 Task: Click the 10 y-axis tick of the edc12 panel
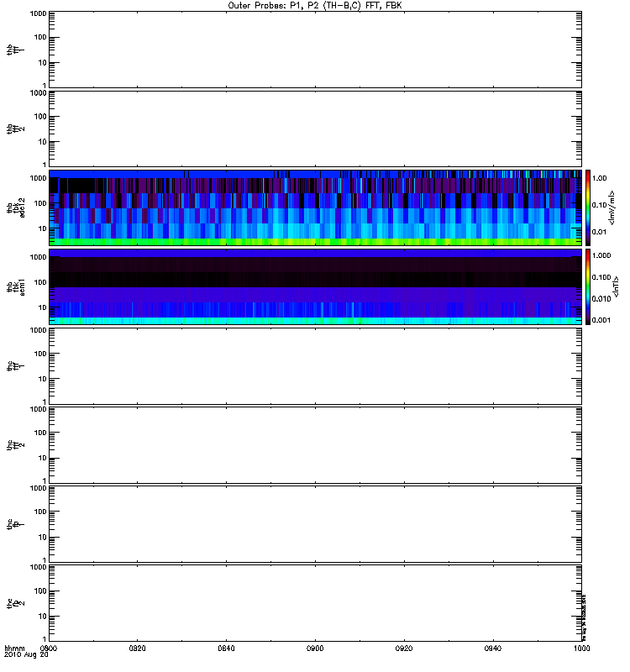pos(43,228)
